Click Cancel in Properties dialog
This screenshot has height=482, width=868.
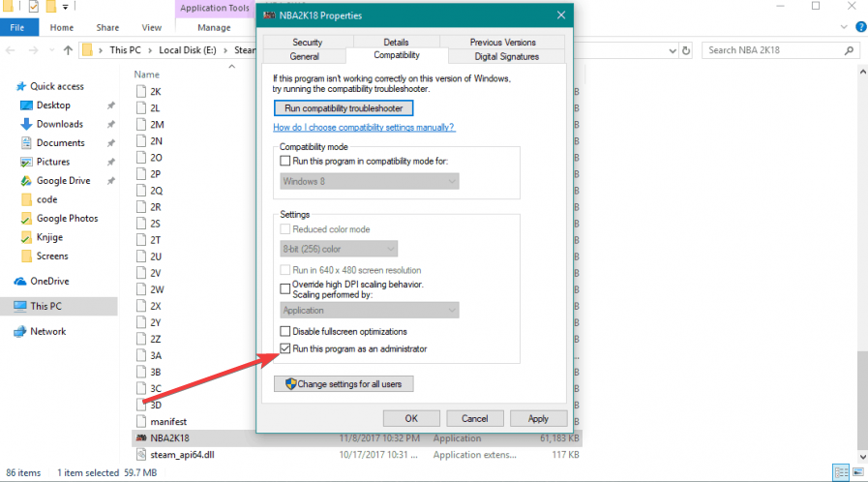click(x=475, y=418)
